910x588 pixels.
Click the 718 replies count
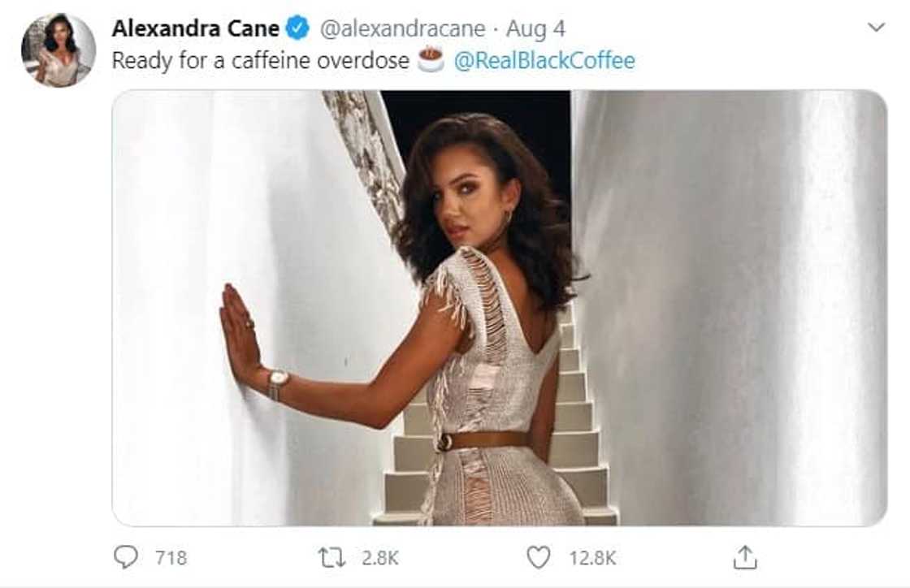coord(171,558)
